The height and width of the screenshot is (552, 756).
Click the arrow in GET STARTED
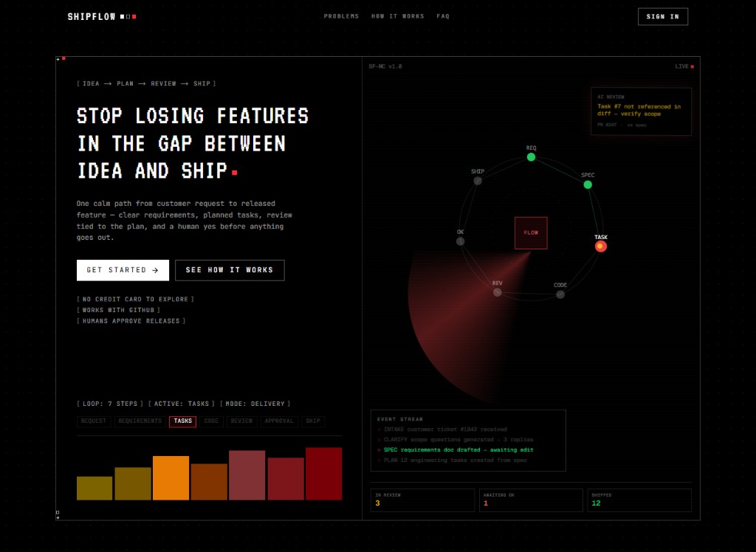(x=155, y=270)
